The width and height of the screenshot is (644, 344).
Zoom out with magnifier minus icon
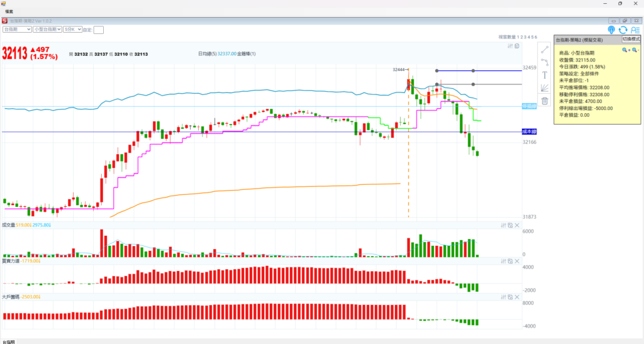(636, 50)
